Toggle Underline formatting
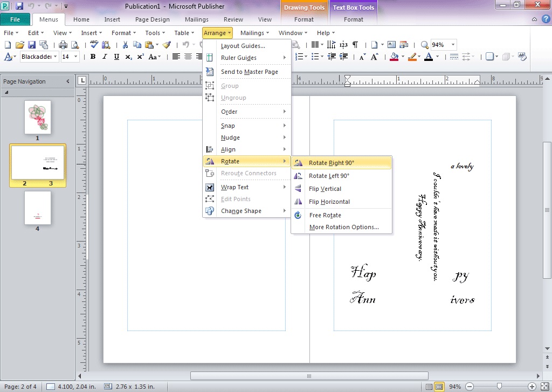Viewport: 552px width, 392px height. coord(116,57)
